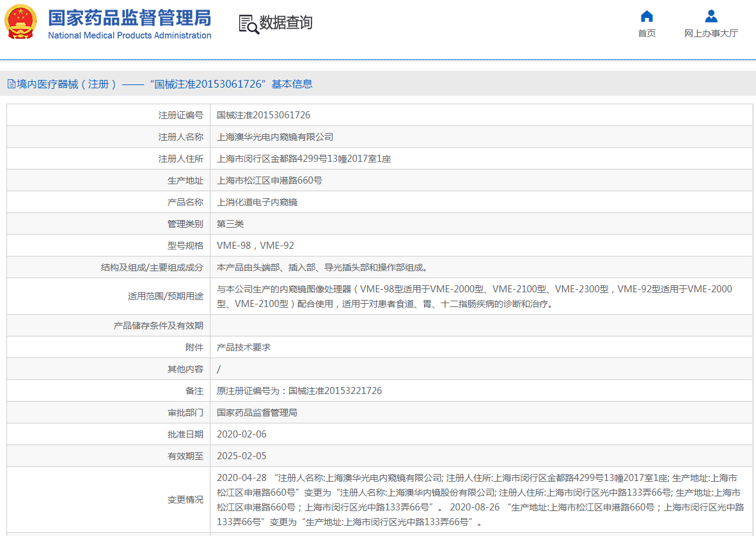The height and width of the screenshot is (536, 756).
Task: Click the 数据查询 magnifier document icon
Action: 248,24
